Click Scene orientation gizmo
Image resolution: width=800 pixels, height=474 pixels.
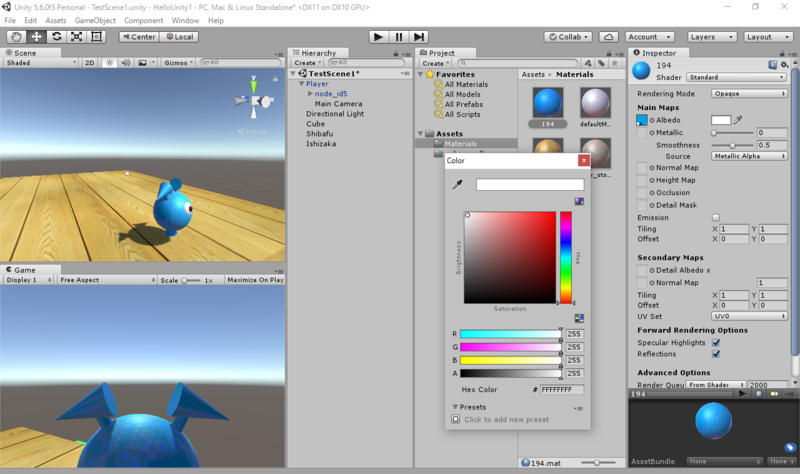pyautogui.click(x=254, y=99)
